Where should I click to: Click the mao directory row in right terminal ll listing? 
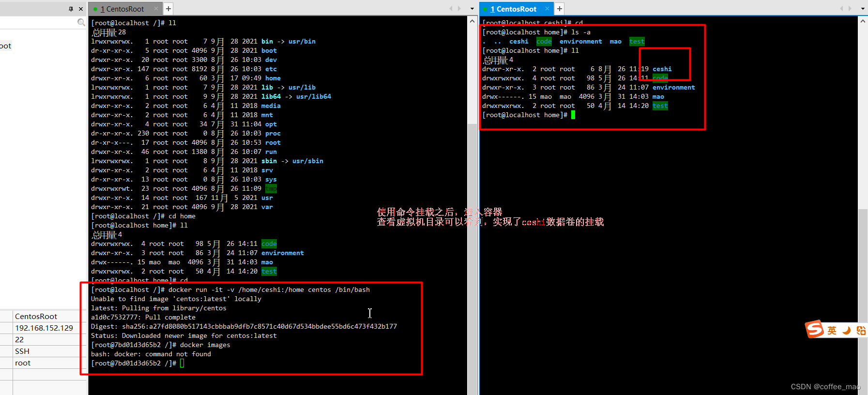[573, 96]
